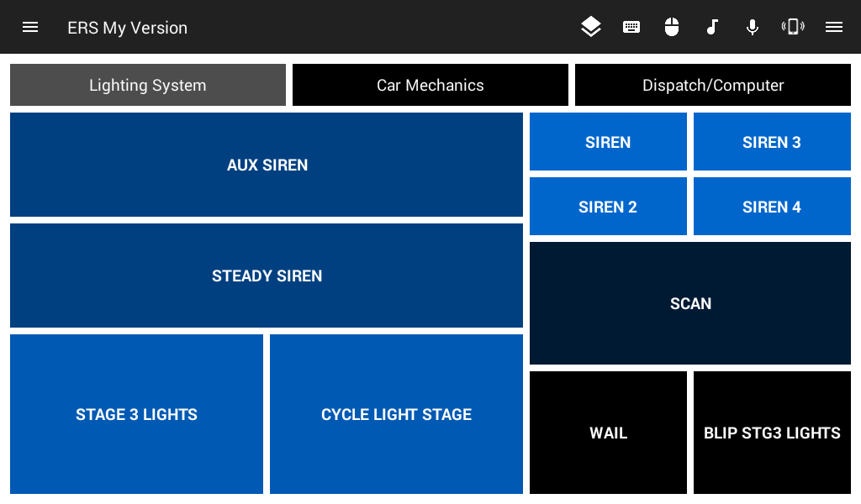Hit the BLIP STG3 LIGHTS button

[772, 433]
